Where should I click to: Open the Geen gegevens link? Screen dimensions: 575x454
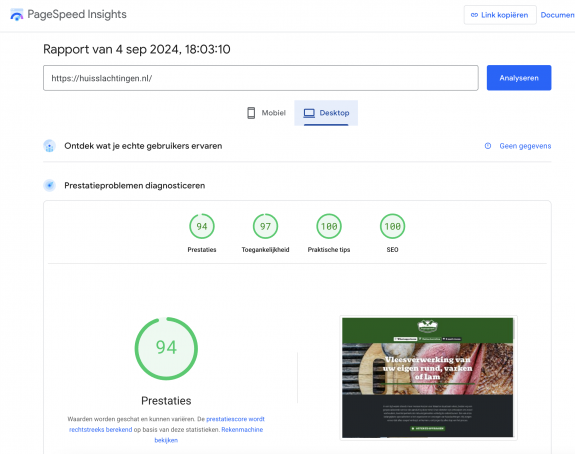(x=525, y=146)
